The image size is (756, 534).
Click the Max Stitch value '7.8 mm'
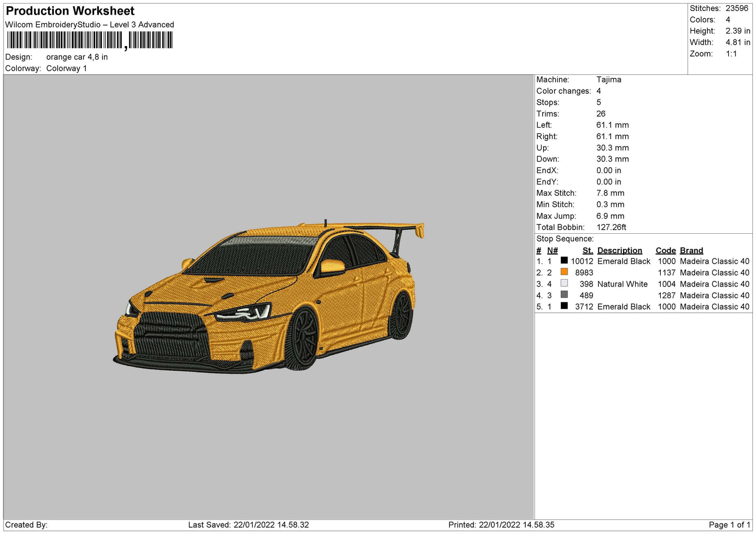point(611,193)
